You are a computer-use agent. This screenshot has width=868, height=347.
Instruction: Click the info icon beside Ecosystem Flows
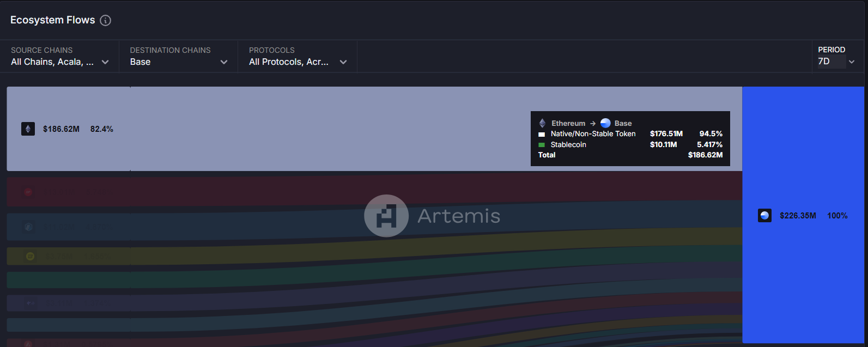click(x=106, y=20)
